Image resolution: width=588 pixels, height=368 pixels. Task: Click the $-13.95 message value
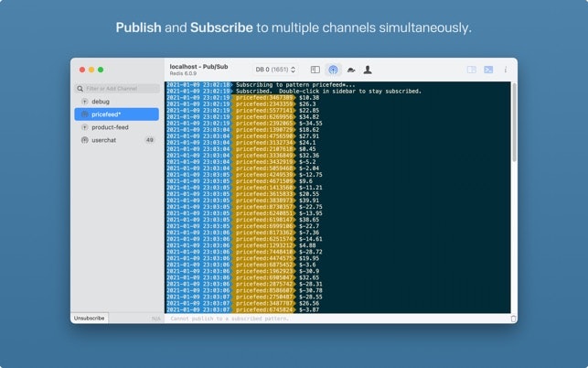pyautogui.click(x=311, y=213)
